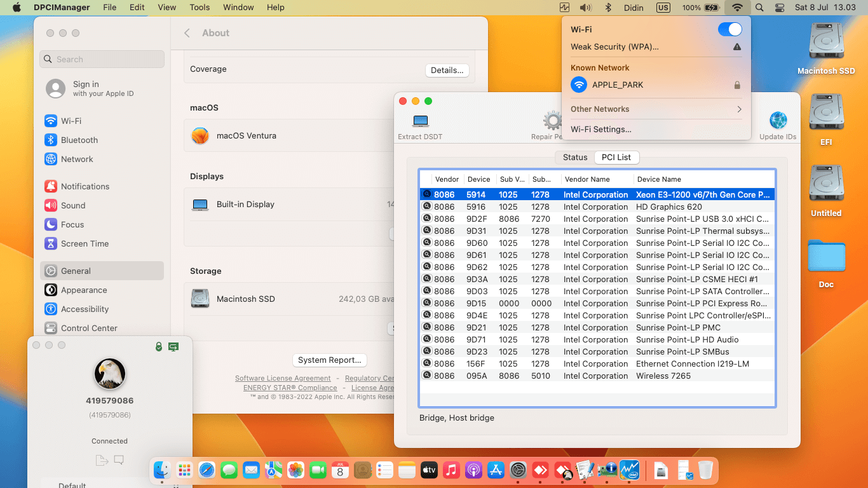Open the Tools menu in the menu bar
The width and height of the screenshot is (868, 488).
coord(200,8)
